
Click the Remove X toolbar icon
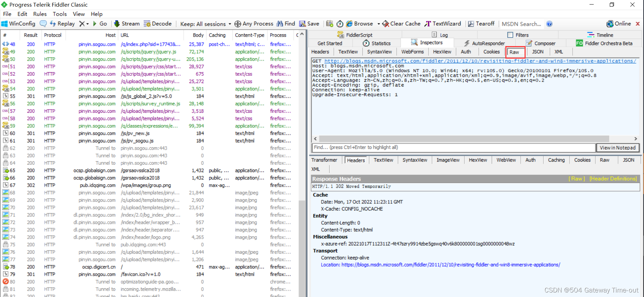coord(82,24)
